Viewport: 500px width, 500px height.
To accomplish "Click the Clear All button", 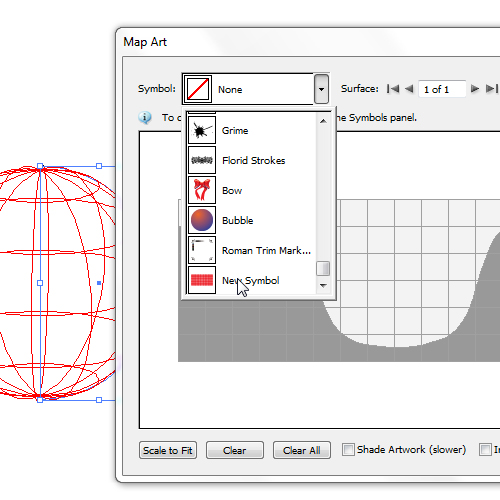I will [x=302, y=450].
